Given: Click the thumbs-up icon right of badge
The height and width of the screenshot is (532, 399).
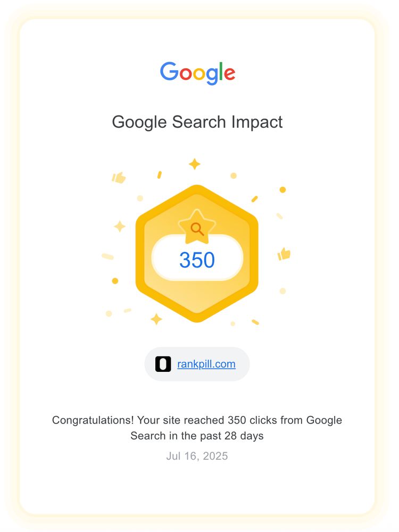Looking at the screenshot, I should click(284, 254).
